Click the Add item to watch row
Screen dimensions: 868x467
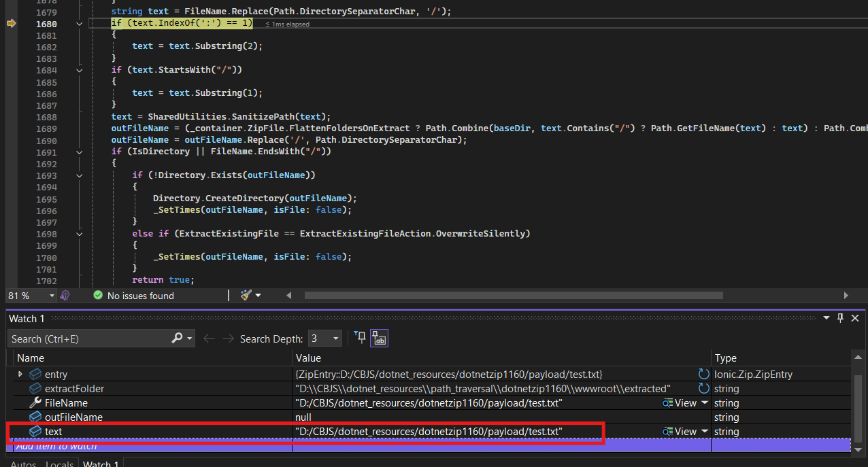point(56,446)
